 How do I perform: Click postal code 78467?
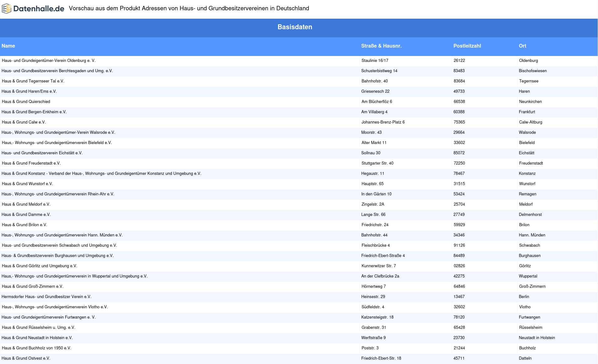pyautogui.click(x=459, y=174)
